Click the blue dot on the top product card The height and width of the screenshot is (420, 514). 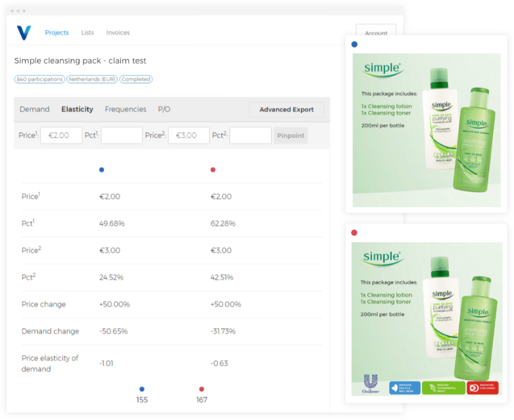355,44
